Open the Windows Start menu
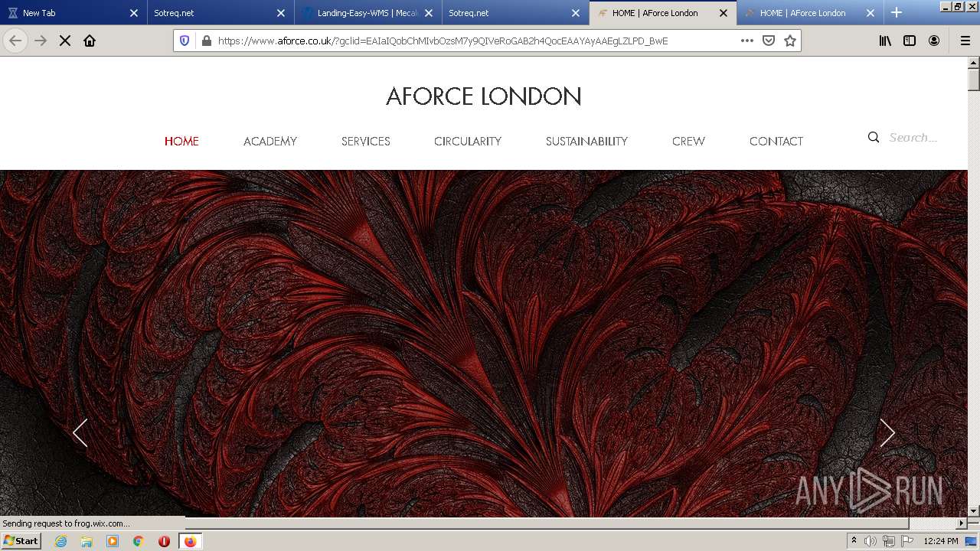The height and width of the screenshot is (551, 980). click(x=21, y=540)
